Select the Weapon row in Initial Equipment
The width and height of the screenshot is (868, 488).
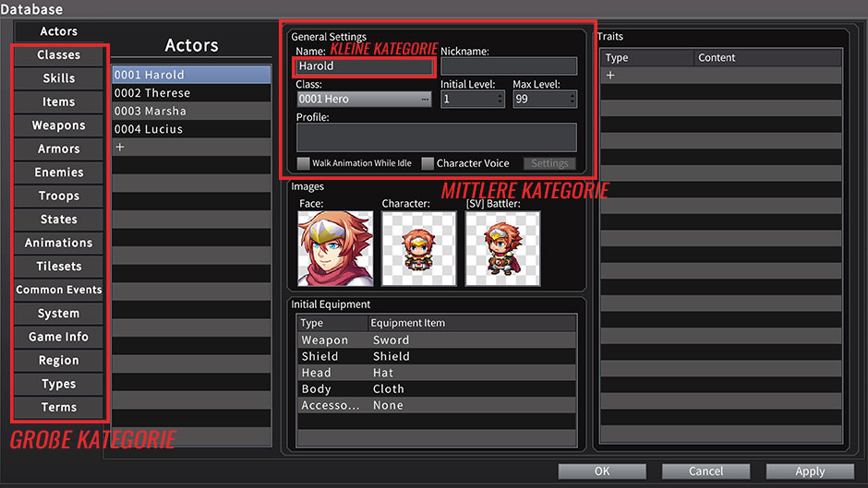tap(436, 339)
